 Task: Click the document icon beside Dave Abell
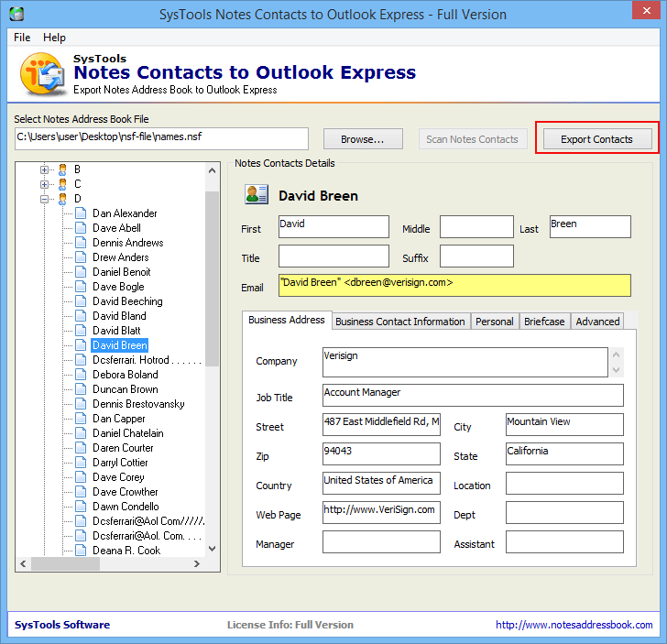pyautogui.click(x=81, y=228)
